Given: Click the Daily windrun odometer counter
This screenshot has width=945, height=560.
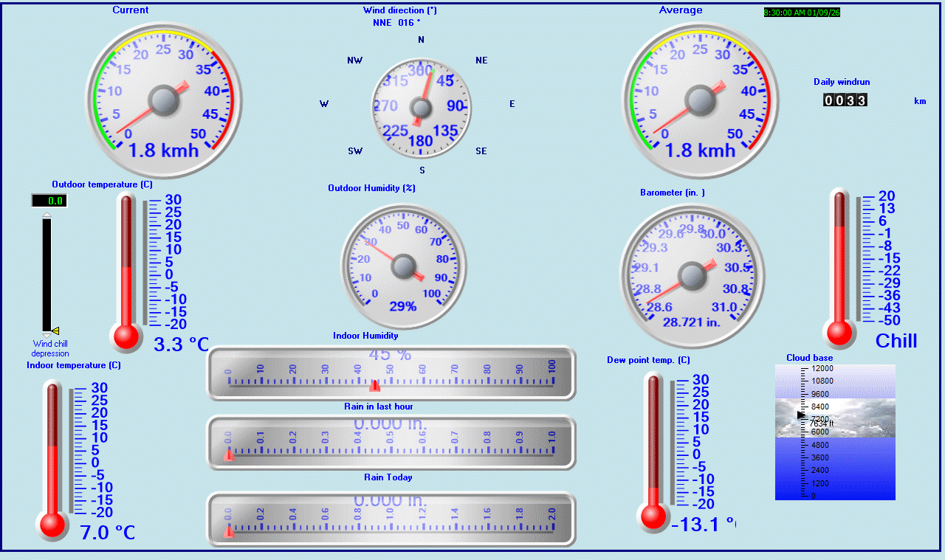Looking at the screenshot, I should point(845,100).
